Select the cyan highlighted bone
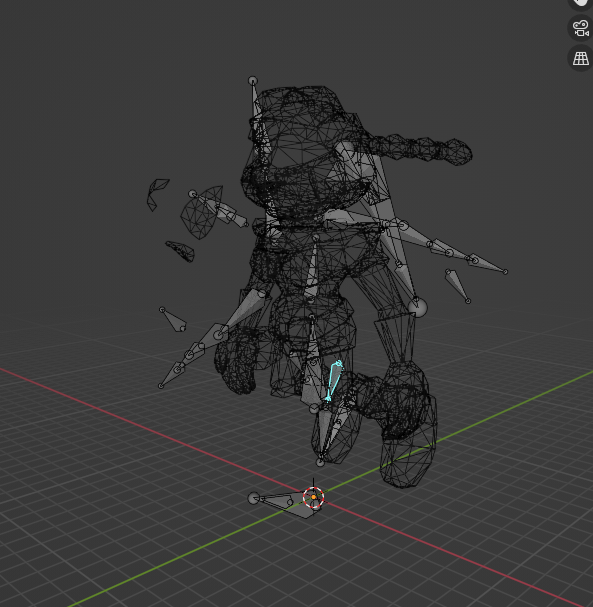Image resolution: width=593 pixels, height=607 pixels. 334,381
